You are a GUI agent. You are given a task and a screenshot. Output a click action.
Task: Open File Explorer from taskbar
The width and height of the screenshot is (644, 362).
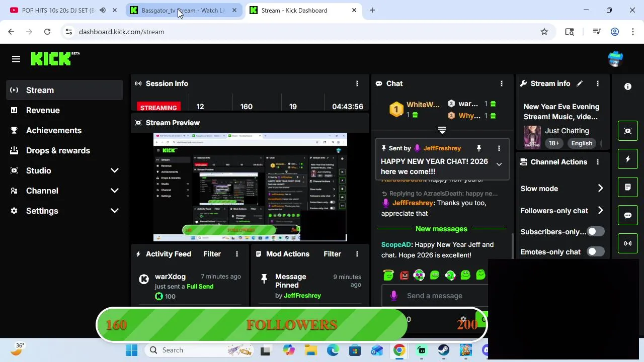[311, 350]
